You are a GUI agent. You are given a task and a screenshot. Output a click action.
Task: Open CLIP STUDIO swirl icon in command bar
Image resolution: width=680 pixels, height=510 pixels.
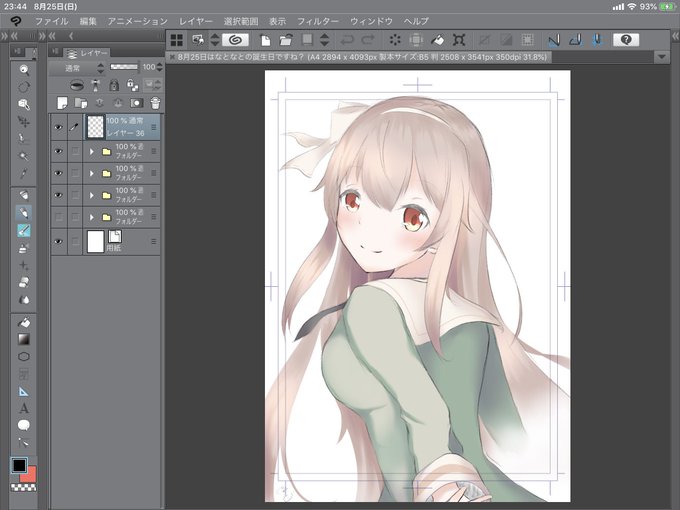pos(235,40)
